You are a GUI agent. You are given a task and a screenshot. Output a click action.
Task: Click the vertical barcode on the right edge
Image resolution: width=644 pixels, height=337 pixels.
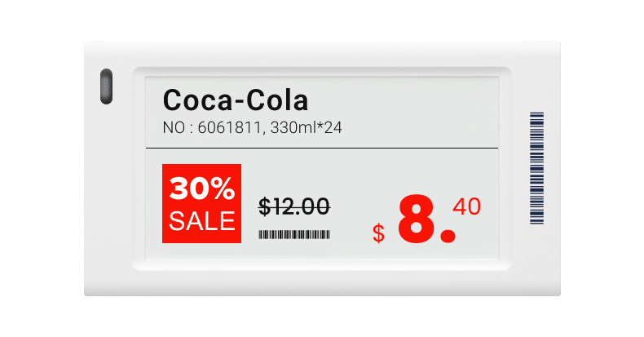[536, 167]
